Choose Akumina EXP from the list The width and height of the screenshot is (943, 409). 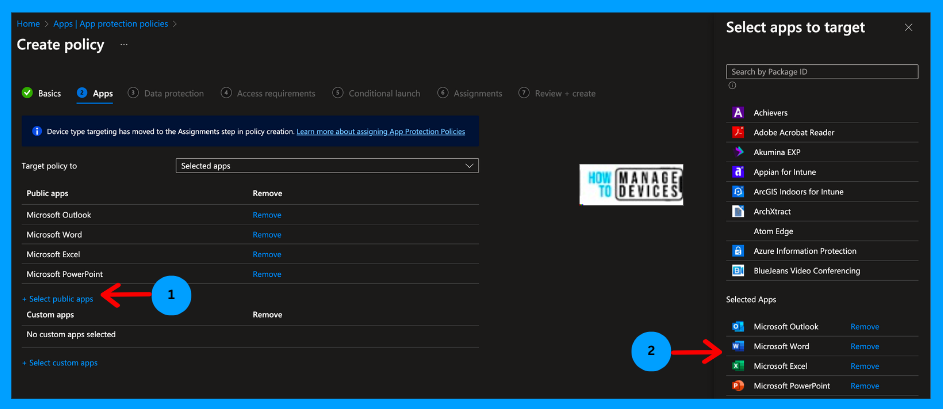pyautogui.click(x=777, y=152)
